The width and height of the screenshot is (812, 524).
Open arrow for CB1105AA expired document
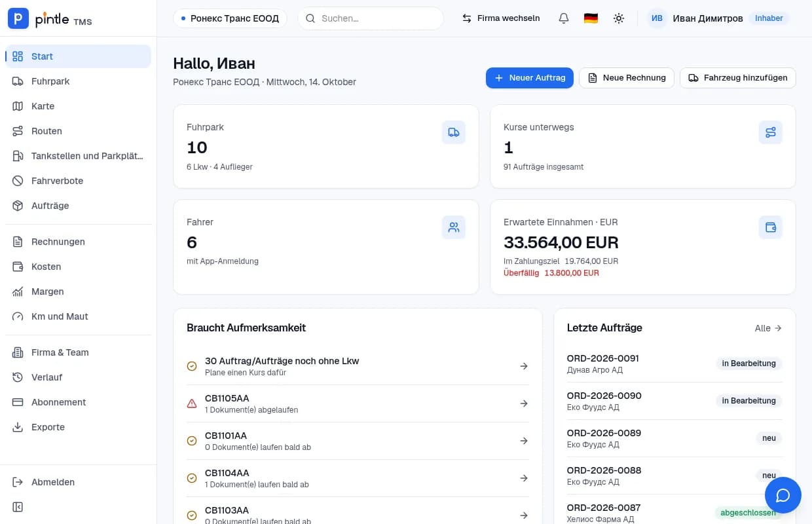point(524,403)
